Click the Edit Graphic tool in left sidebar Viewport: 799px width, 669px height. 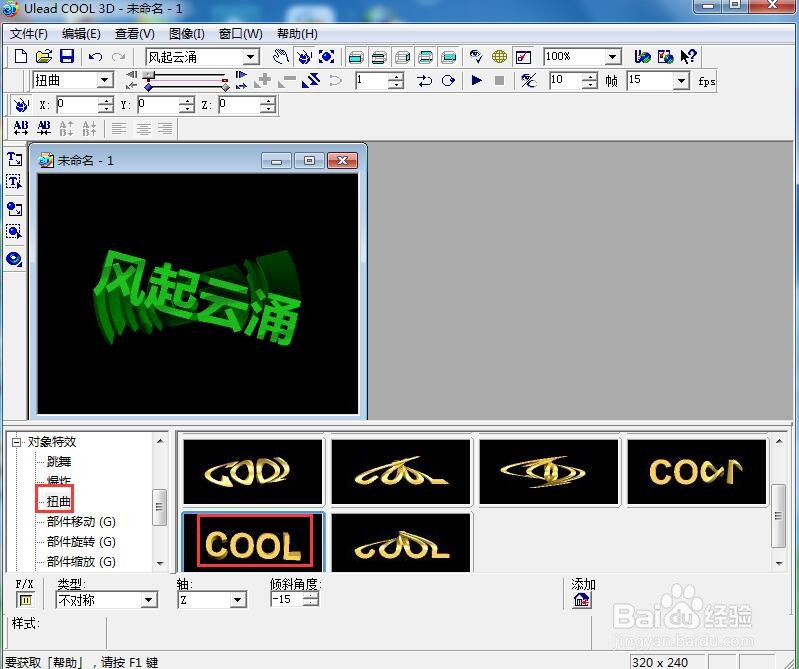coord(14,232)
